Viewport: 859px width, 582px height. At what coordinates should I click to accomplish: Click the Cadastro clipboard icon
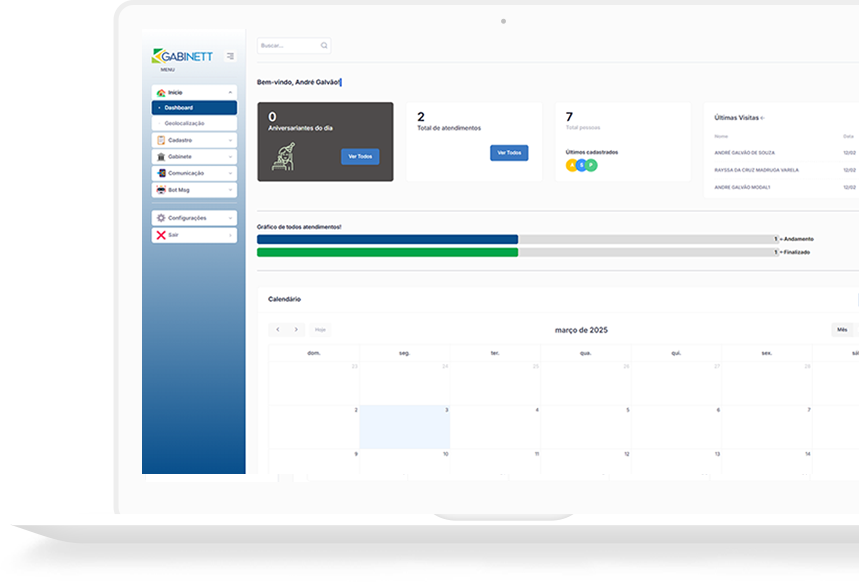[x=161, y=140]
